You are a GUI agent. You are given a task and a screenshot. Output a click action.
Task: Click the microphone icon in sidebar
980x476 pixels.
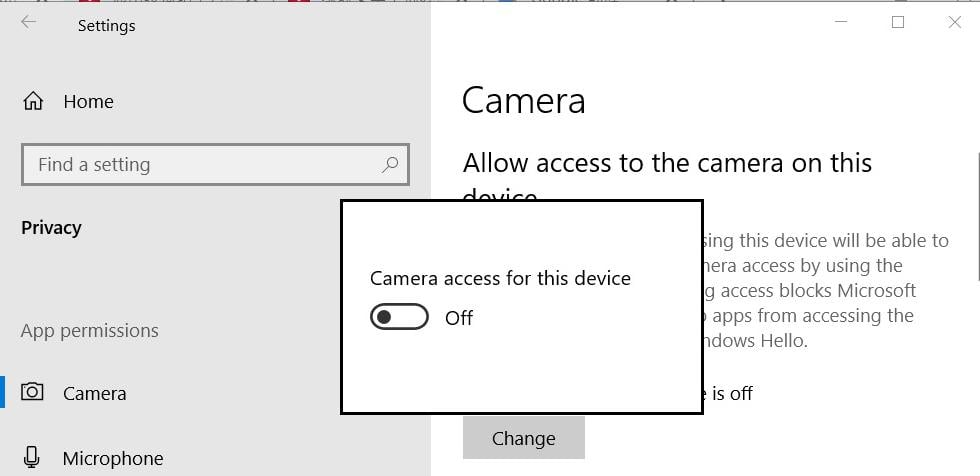pos(31,458)
